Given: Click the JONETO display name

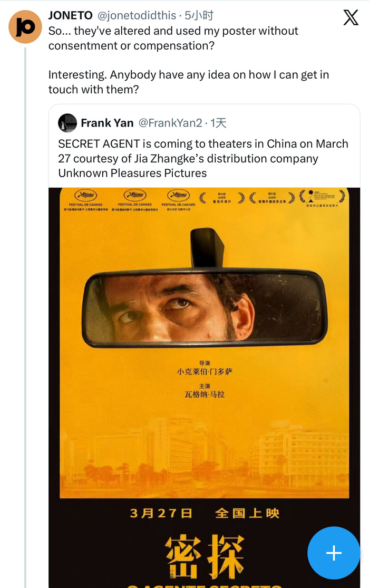Looking at the screenshot, I should [x=71, y=15].
